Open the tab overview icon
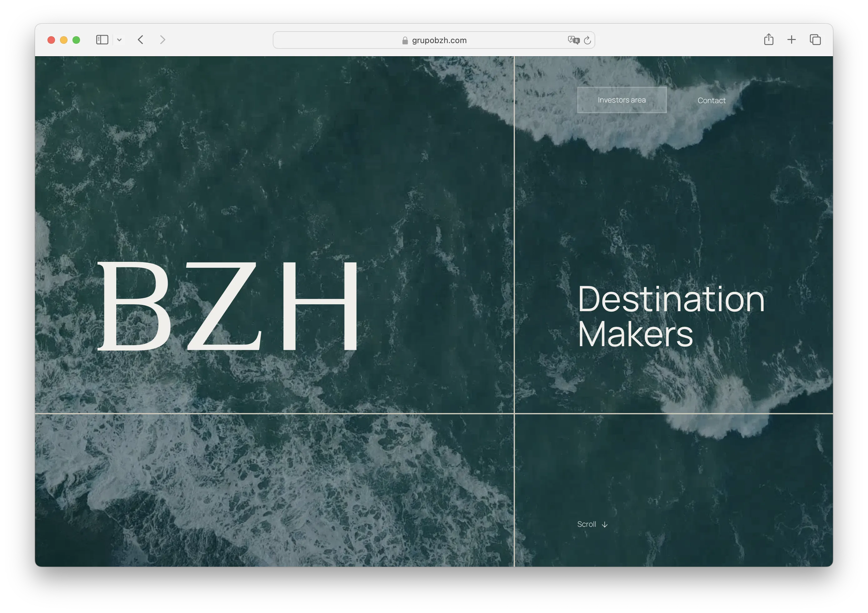868x613 pixels. [x=815, y=40]
